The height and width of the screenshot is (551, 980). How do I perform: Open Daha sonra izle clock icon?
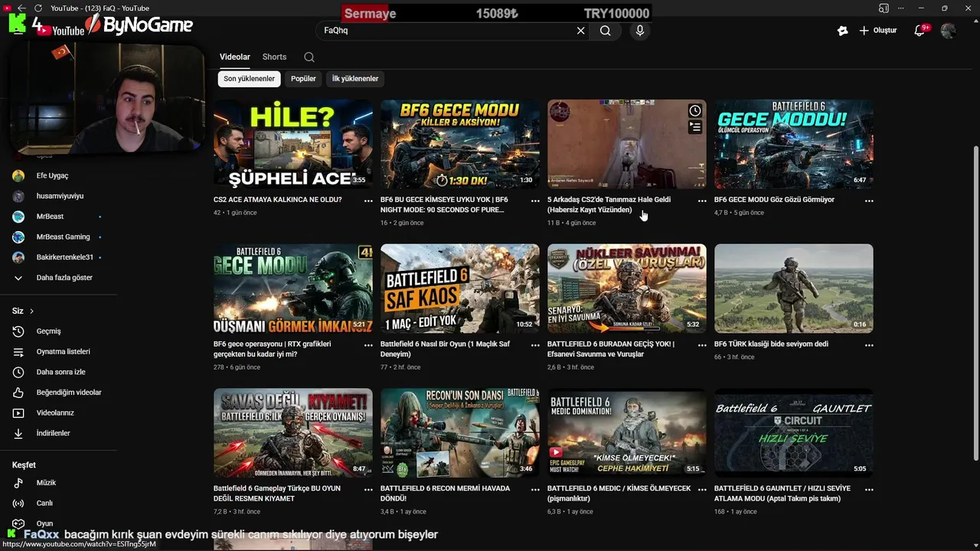[x=18, y=372]
